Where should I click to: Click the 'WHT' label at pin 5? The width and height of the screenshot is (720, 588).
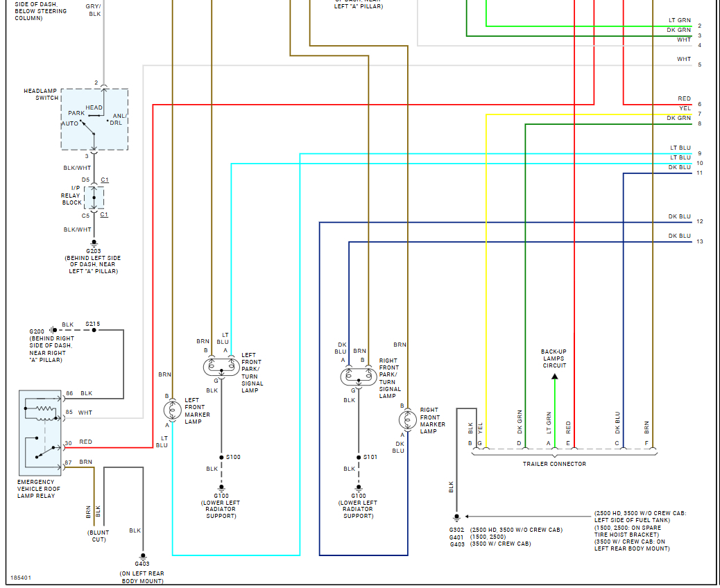(684, 59)
